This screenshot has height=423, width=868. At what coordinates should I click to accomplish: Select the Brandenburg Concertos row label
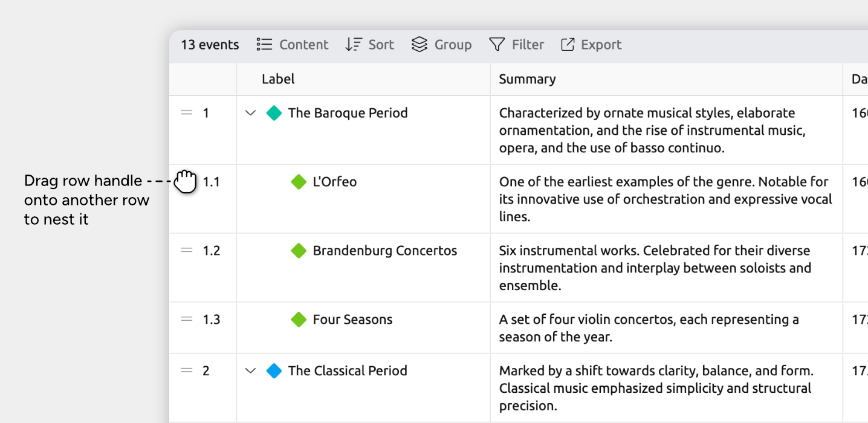tap(385, 251)
